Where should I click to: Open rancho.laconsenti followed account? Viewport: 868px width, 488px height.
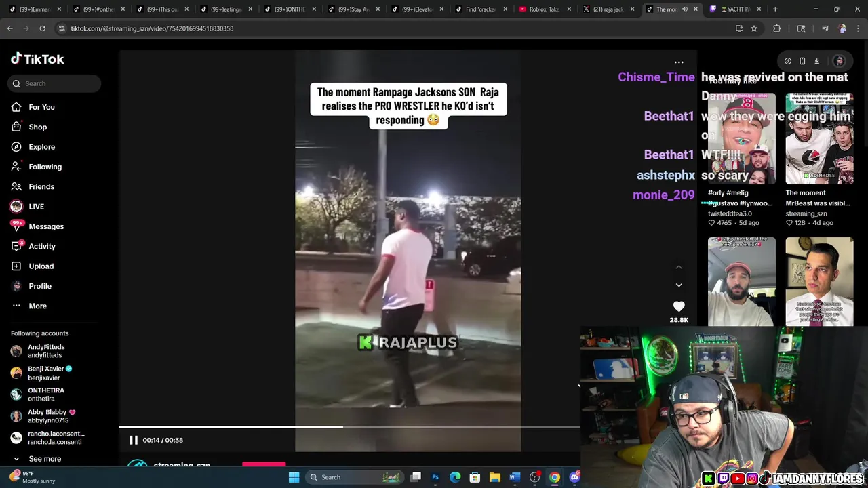coord(47,438)
